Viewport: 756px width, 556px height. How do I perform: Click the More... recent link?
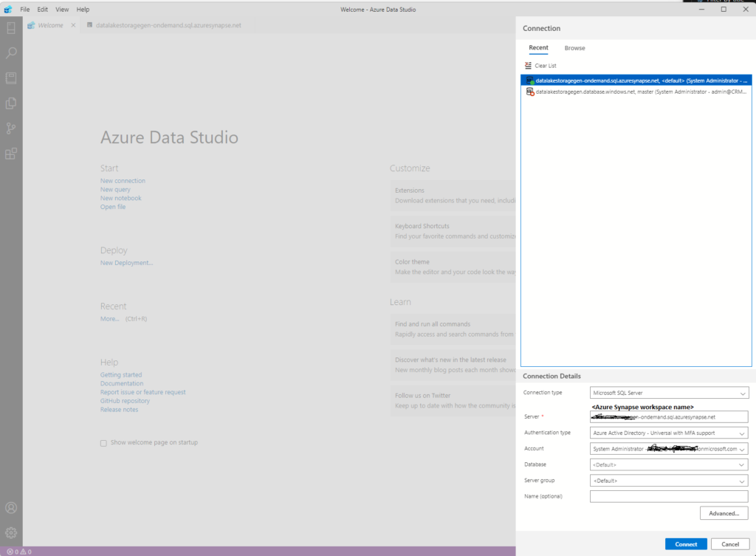point(109,319)
